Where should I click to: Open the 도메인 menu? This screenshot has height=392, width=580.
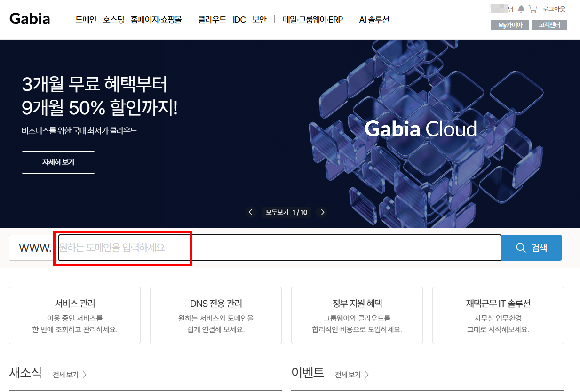tap(86, 20)
